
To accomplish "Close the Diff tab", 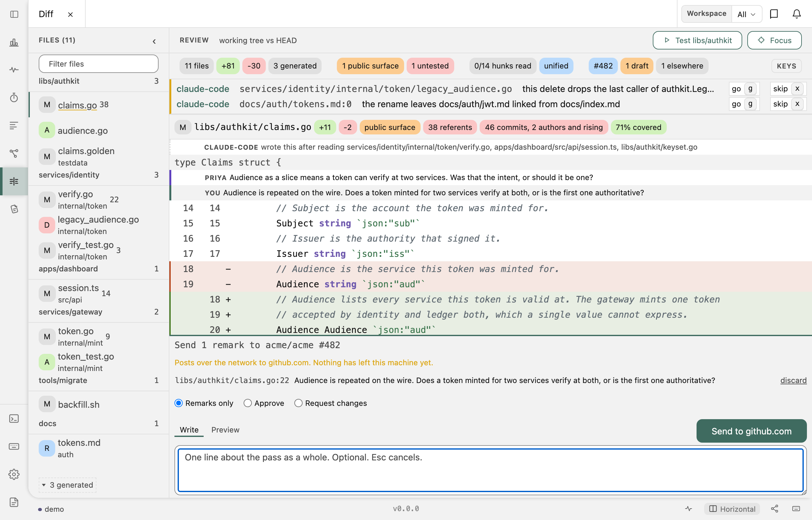I will [70, 15].
